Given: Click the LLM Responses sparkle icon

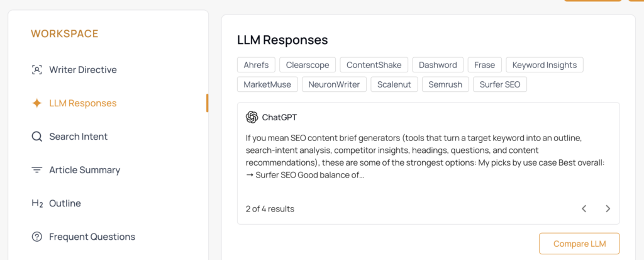Looking at the screenshot, I should point(37,103).
